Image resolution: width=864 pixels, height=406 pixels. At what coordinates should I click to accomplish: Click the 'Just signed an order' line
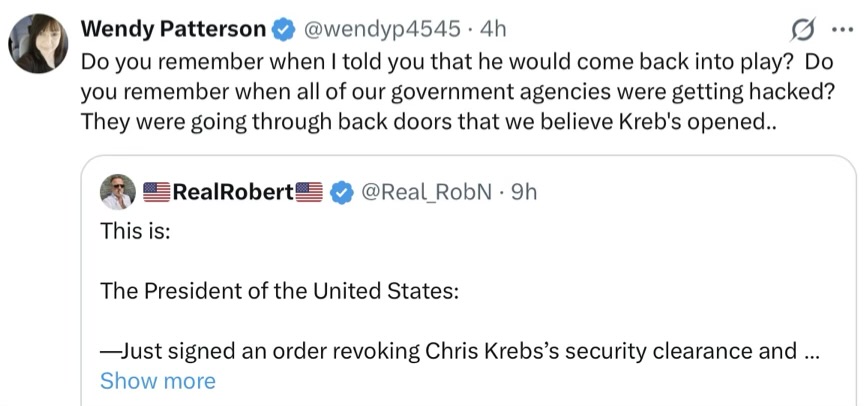440,351
